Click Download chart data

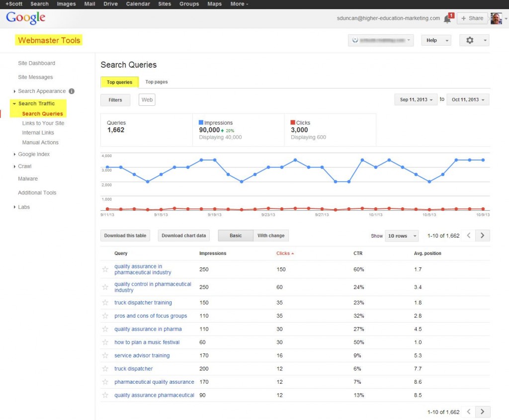click(x=184, y=236)
